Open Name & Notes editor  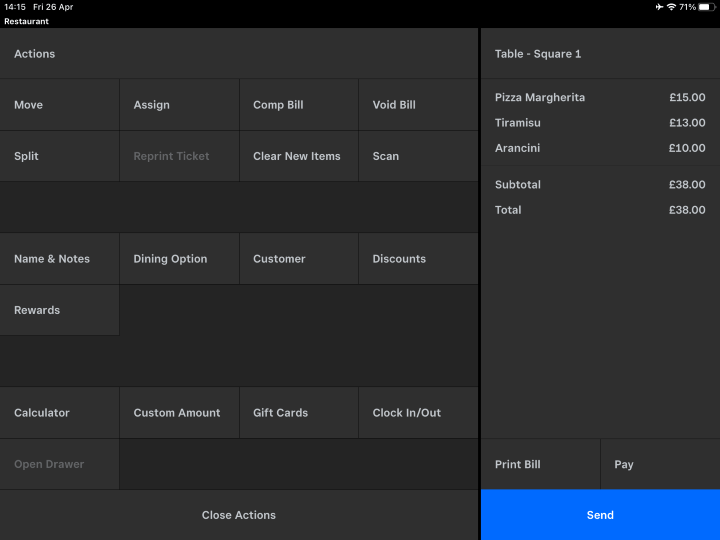pyautogui.click(x=59, y=259)
